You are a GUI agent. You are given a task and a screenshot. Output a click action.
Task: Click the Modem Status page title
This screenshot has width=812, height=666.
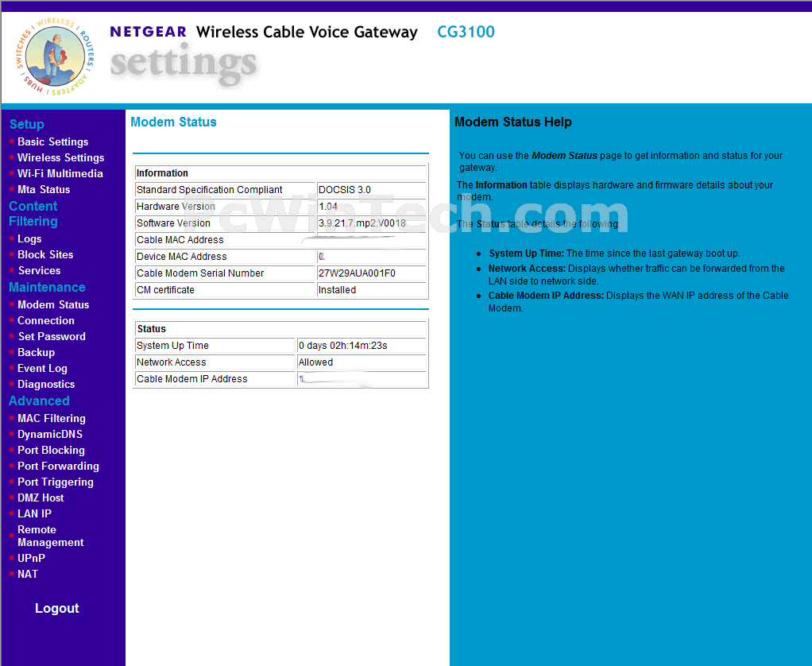click(x=173, y=122)
